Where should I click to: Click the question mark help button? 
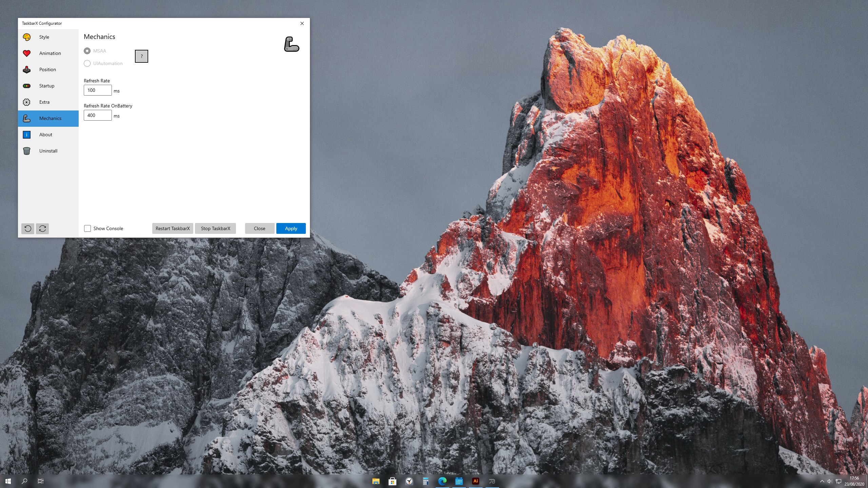click(x=141, y=56)
